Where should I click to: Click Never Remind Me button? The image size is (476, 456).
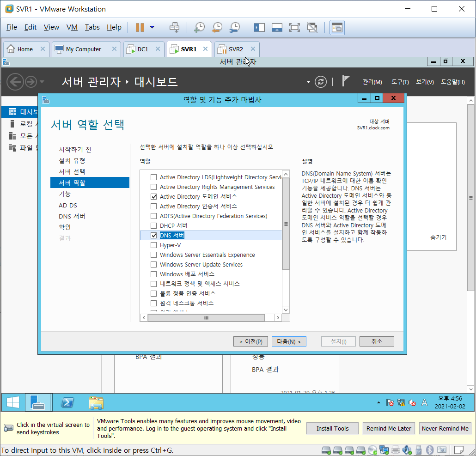click(445, 428)
